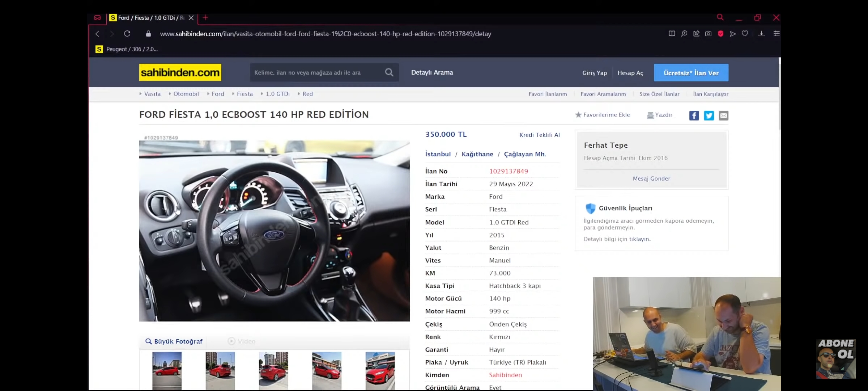Open browser tab search magnifier icon

tap(720, 17)
